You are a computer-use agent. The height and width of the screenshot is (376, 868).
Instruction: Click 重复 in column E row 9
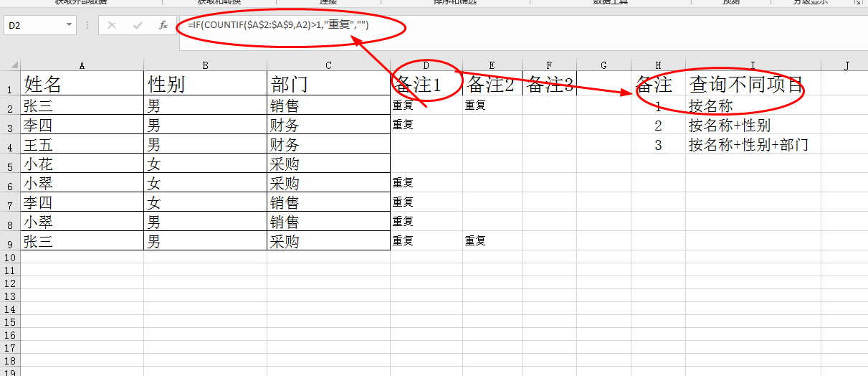coord(492,241)
